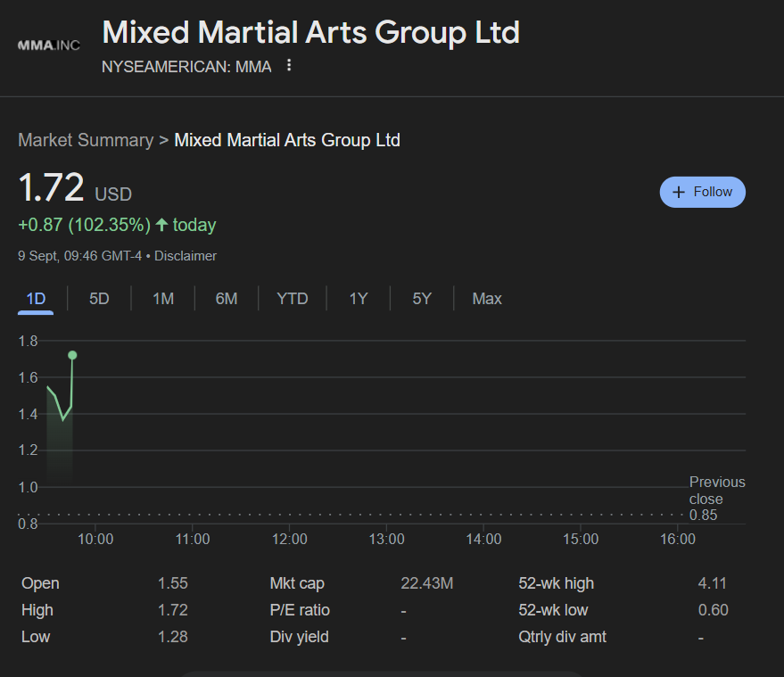
Task: Click the Previous close label on chart
Action: [716, 491]
